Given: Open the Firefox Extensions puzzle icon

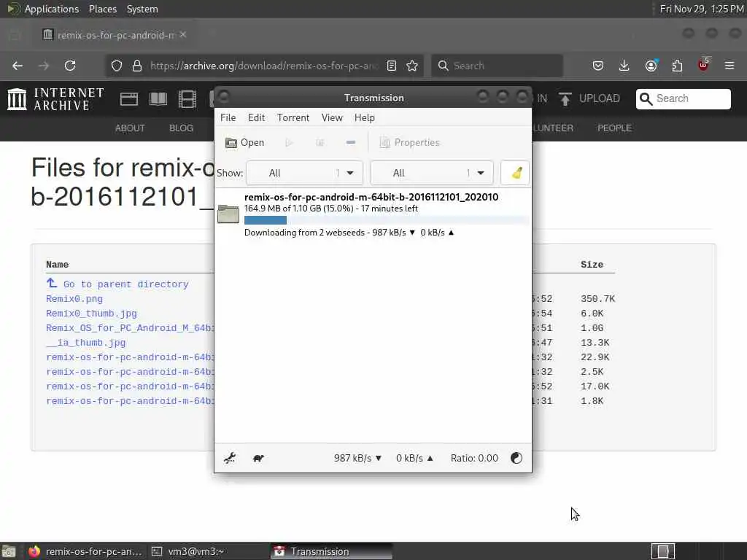Looking at the screenshot, I should 677,66.
